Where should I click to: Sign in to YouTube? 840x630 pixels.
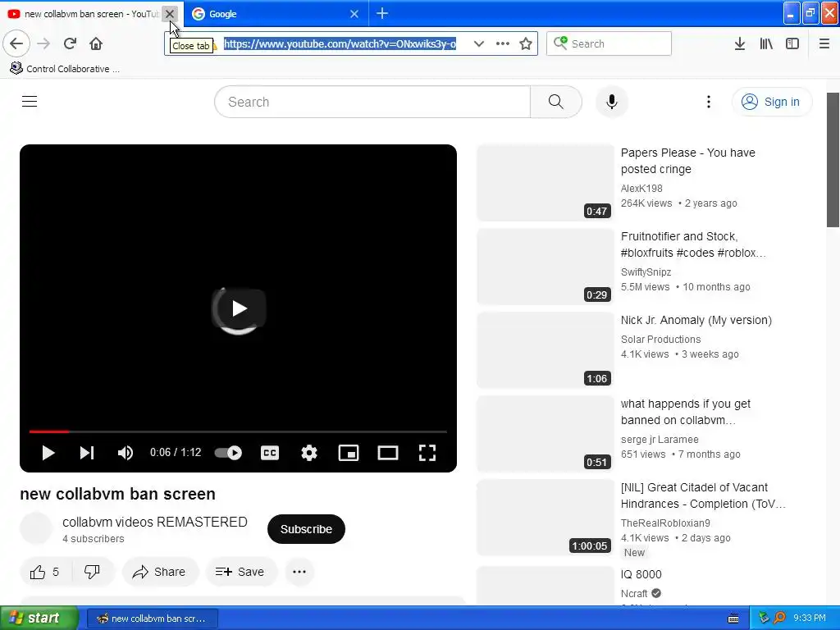click(771, 102)
